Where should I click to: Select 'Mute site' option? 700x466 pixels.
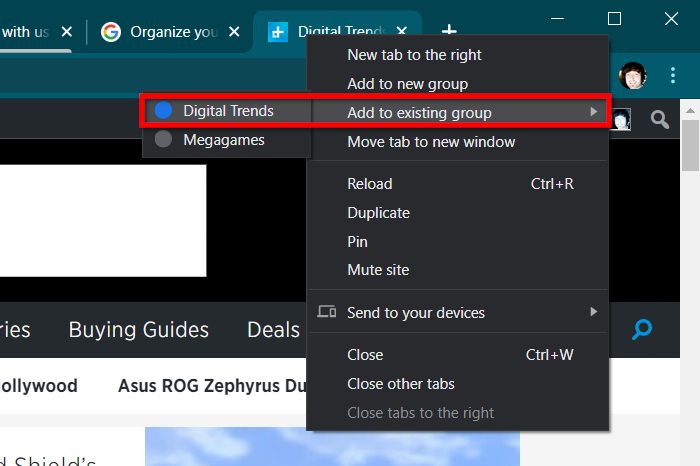[x=458, y=270]
